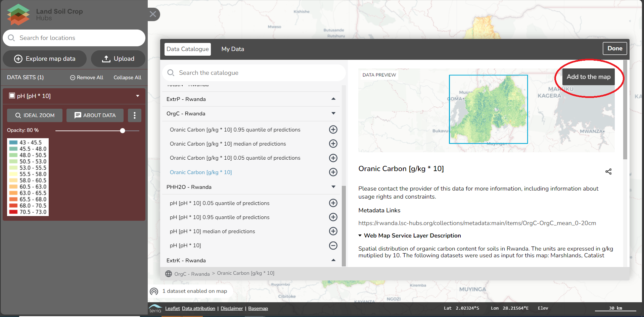Add Oranic Carbon 0.95 quantile via plus icon

(x=333, y=129)
